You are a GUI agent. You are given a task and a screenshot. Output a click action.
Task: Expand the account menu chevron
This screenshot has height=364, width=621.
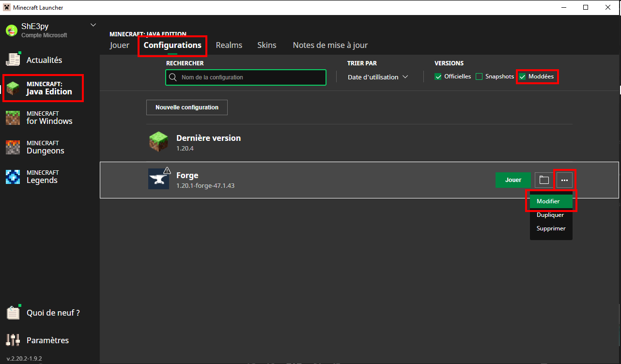point(93,25)
